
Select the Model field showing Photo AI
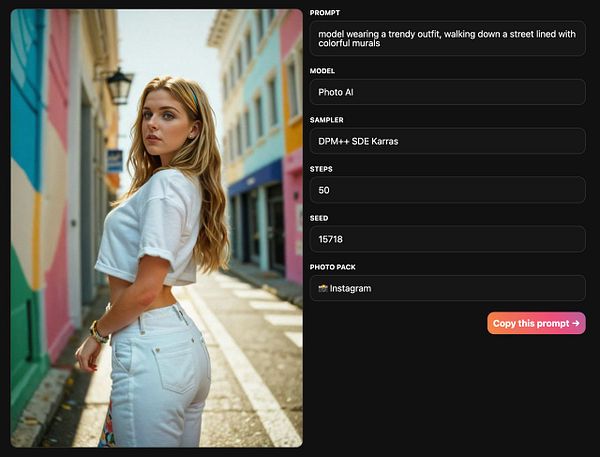click(447, 92)
